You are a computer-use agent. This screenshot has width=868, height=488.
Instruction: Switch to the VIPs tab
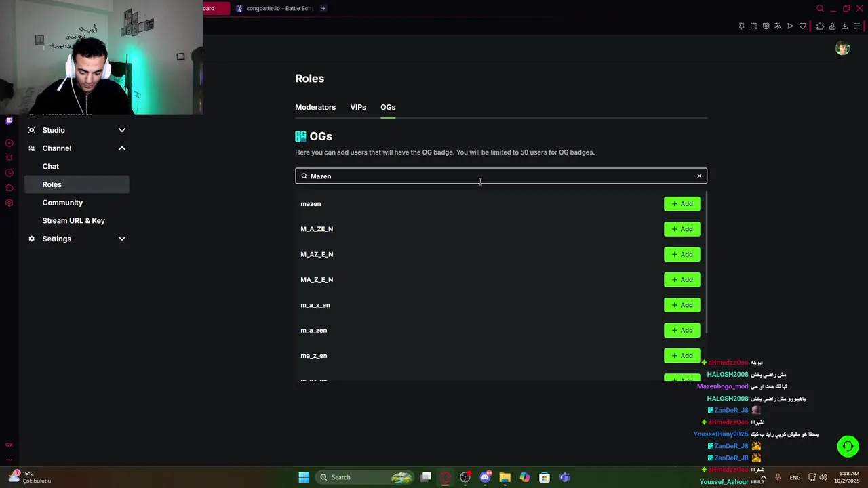click(358, 107)
